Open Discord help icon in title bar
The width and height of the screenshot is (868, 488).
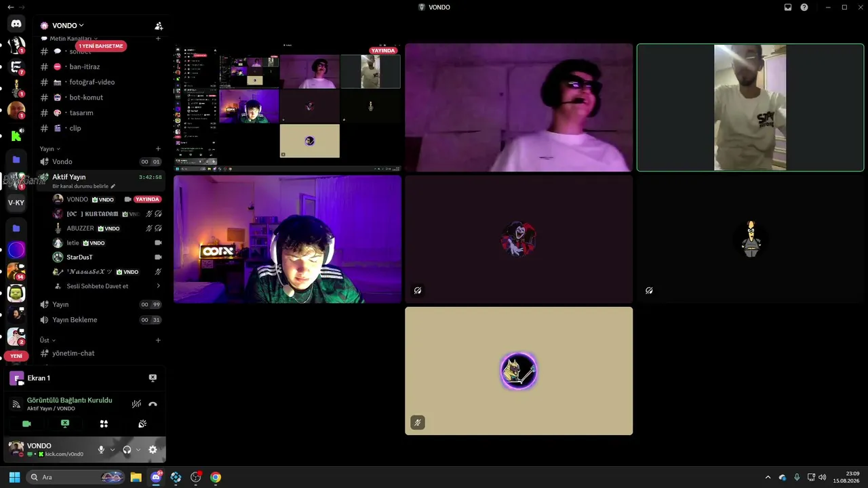pos(804,7)
